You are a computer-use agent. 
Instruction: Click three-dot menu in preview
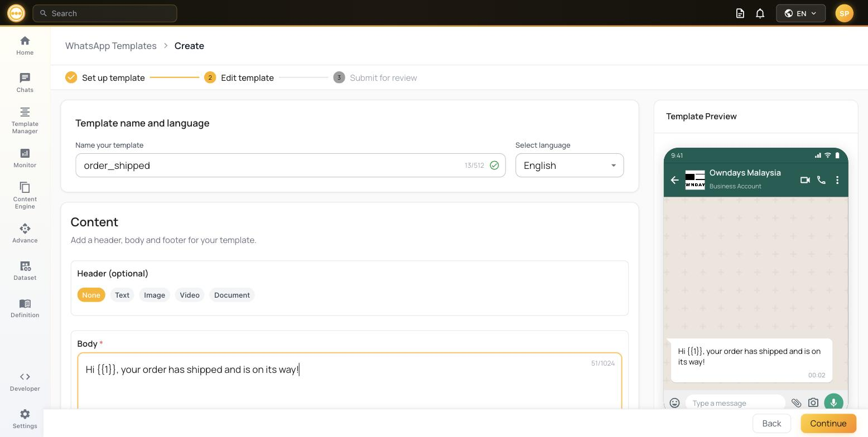pyautogui.click(x=837, y=180)
